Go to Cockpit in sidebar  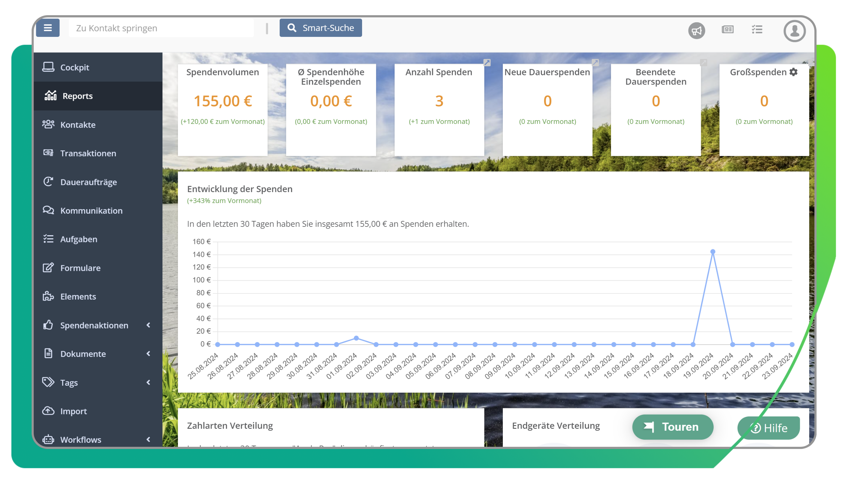tap(74, 67)
